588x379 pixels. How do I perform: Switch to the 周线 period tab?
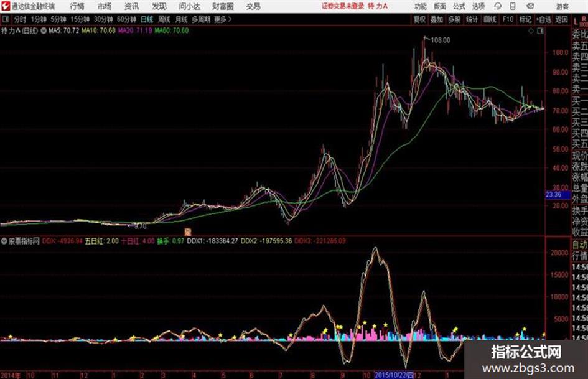tap(164, 19)
